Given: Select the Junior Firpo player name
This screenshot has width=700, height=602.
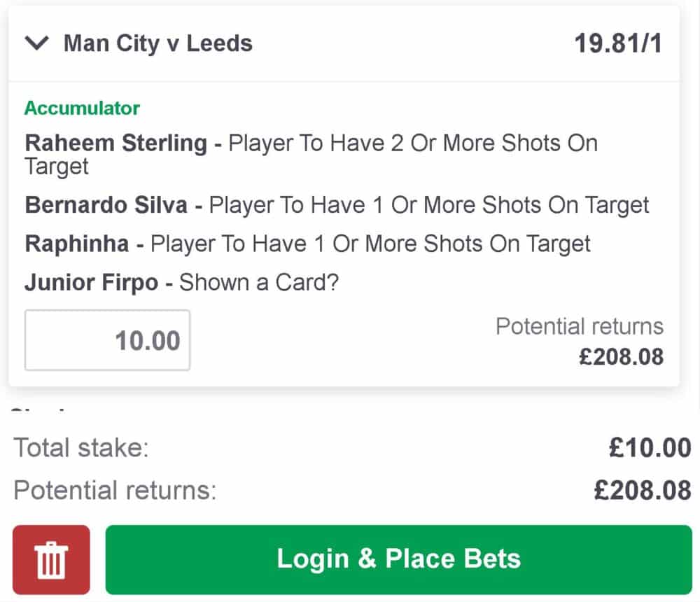Looking at the screenshot, I should tap(91, 282).
